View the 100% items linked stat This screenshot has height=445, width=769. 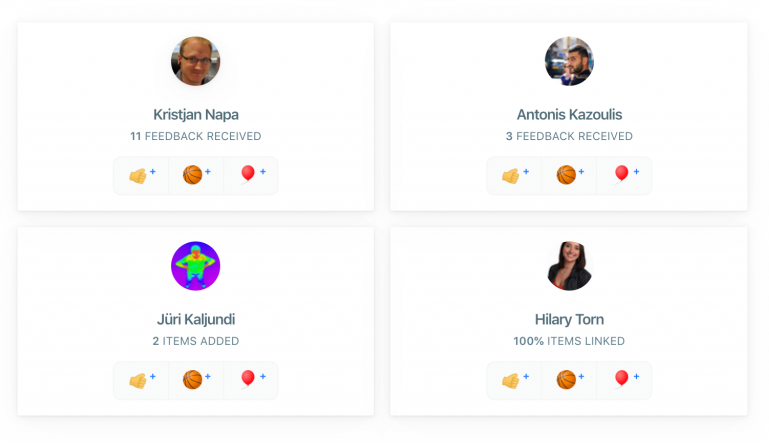[569, 341]
